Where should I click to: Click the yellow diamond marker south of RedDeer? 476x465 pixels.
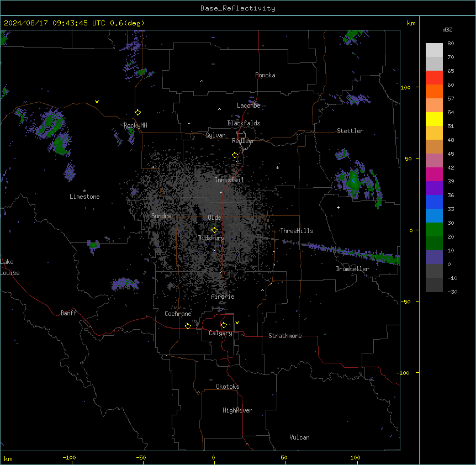tap(235, 155)
